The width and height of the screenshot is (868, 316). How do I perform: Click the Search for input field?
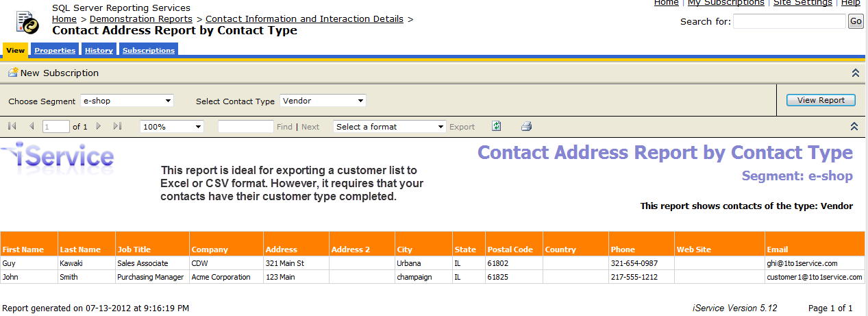789,22
